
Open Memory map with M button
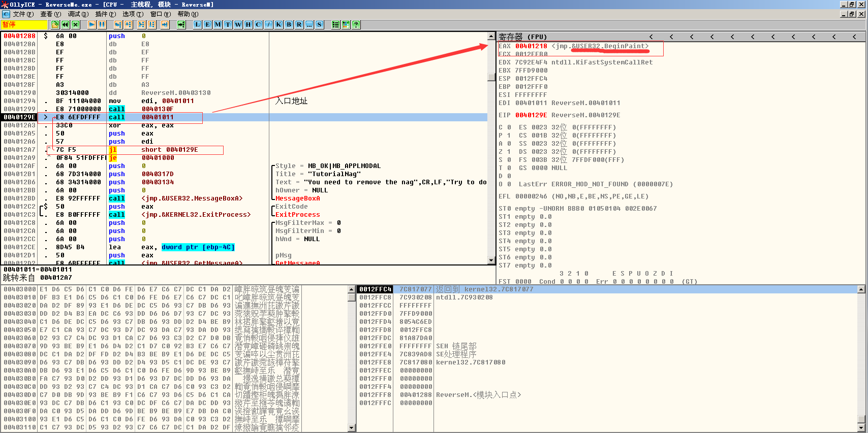tap(218, 24)
